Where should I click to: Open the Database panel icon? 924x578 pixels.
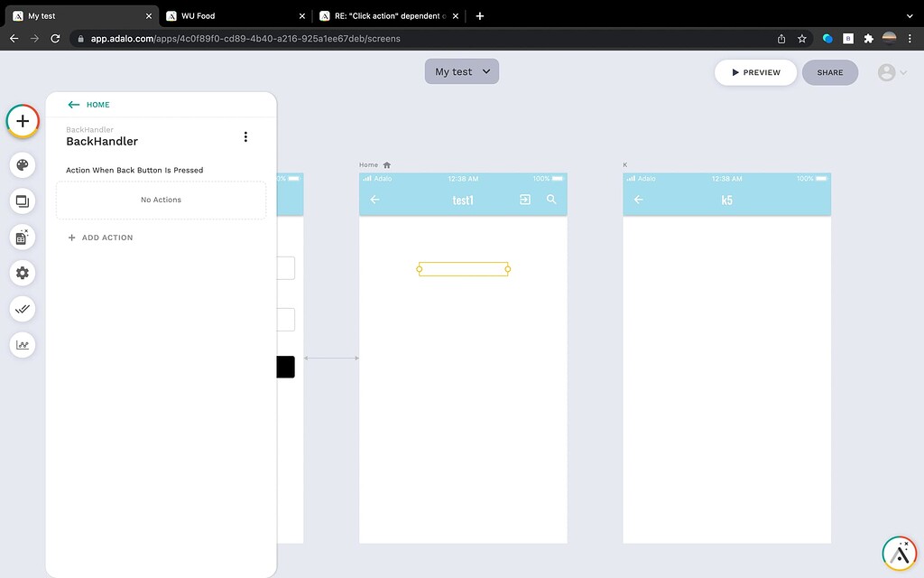(x=22, y=237)
